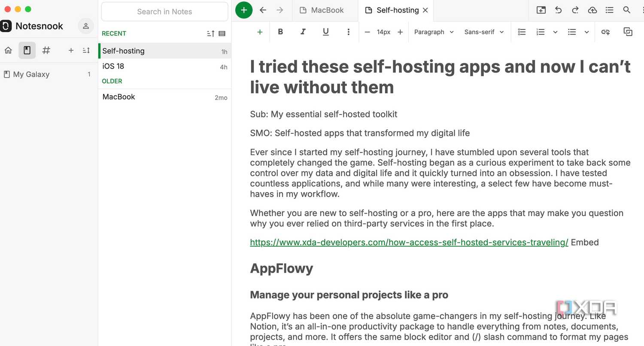
Task: Expand bullet list style options
Action: pos(587,32)
